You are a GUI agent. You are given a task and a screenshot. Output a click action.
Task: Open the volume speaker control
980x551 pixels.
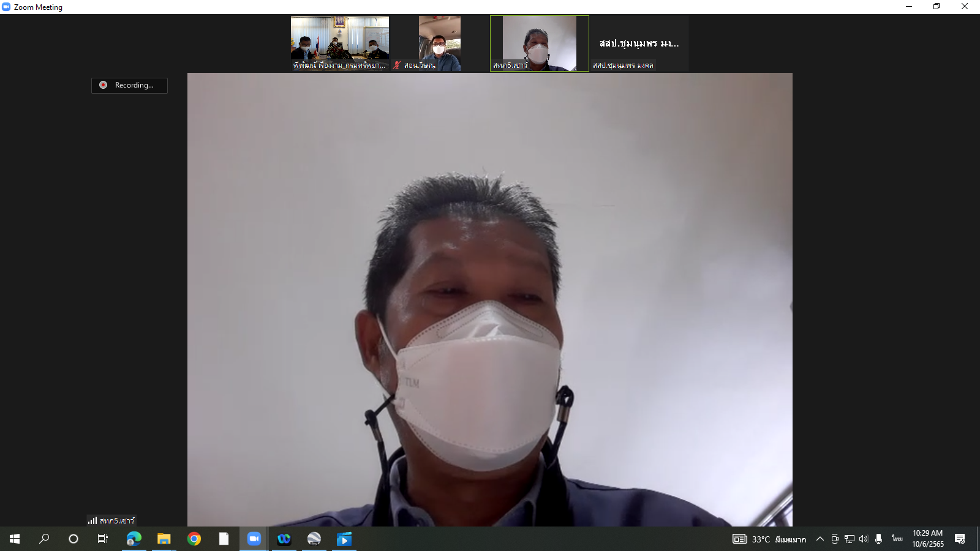[864, 539]
